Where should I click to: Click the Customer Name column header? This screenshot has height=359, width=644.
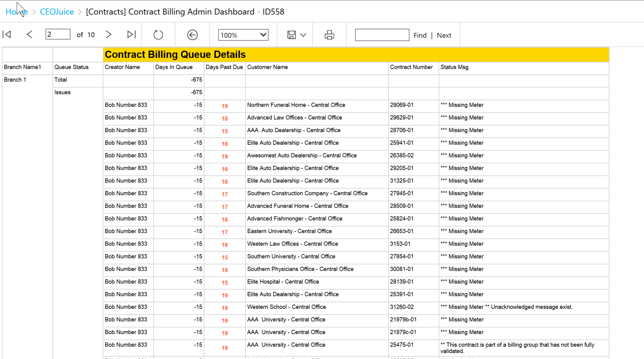tap(267, 67)
